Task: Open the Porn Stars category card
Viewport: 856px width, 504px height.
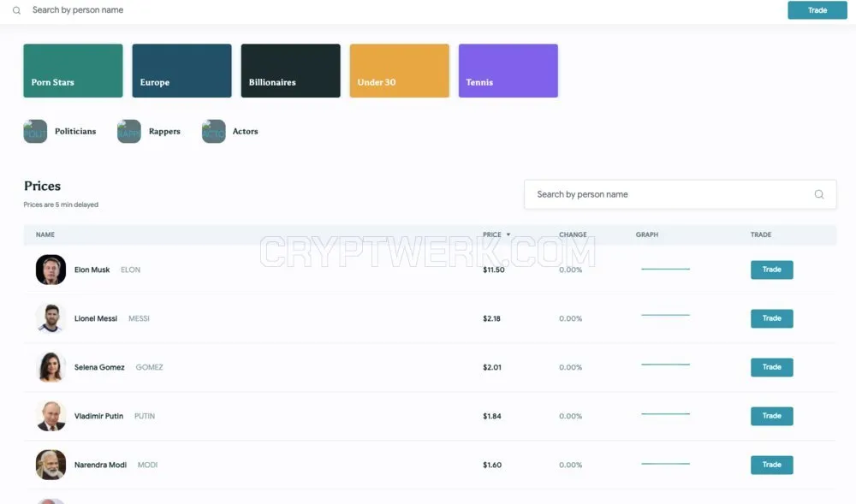Action: tap(73, 71)
